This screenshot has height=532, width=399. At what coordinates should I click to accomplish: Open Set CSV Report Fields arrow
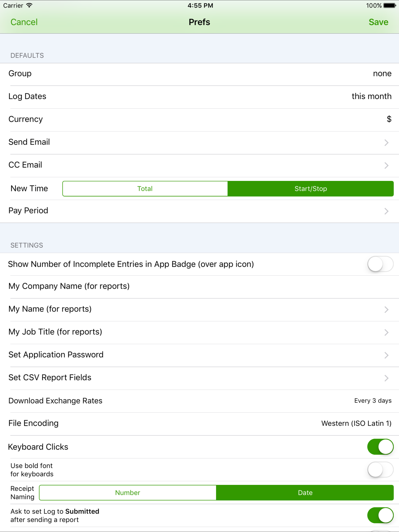tap(386, 378)
